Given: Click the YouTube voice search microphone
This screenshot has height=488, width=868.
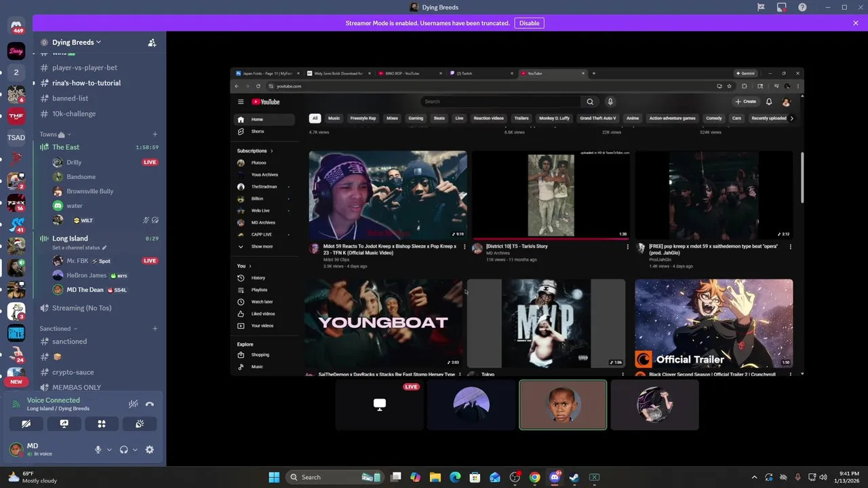Looking at the screenshot, I should 610,102.
